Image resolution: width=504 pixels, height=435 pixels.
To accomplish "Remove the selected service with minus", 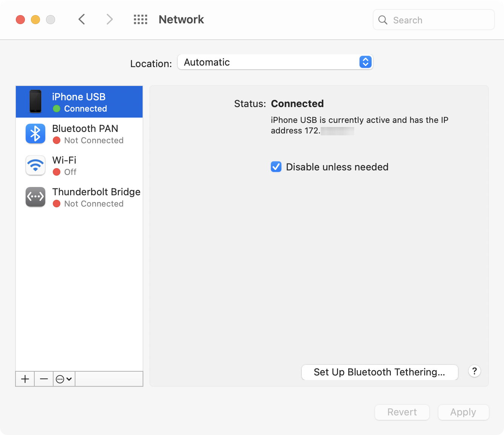I will point(44,379).
